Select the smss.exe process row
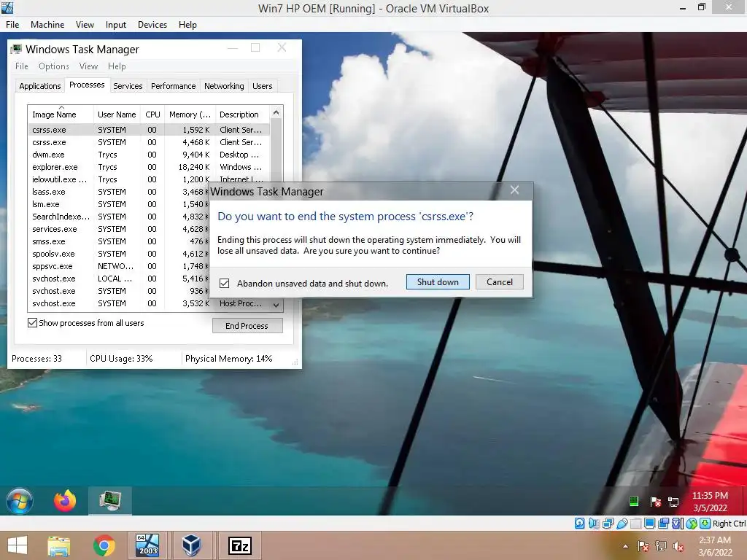 click(118, 241)
